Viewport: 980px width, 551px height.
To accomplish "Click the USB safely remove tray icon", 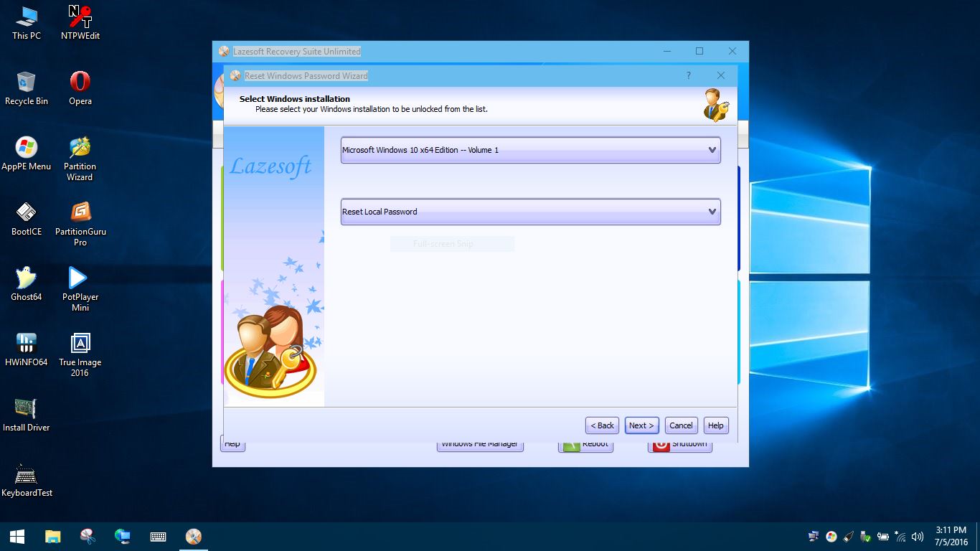I will 866,537.
